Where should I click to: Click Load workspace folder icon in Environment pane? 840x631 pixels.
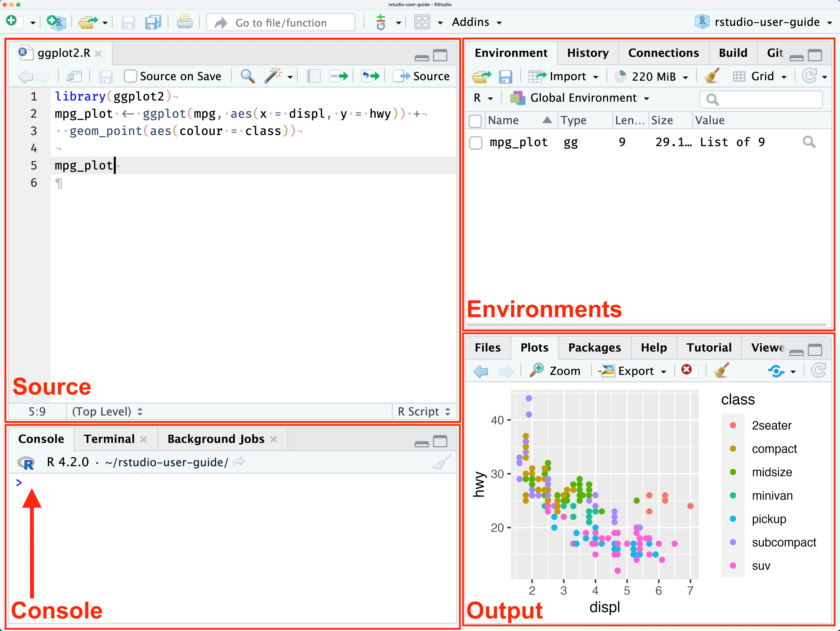click(481, 77)
